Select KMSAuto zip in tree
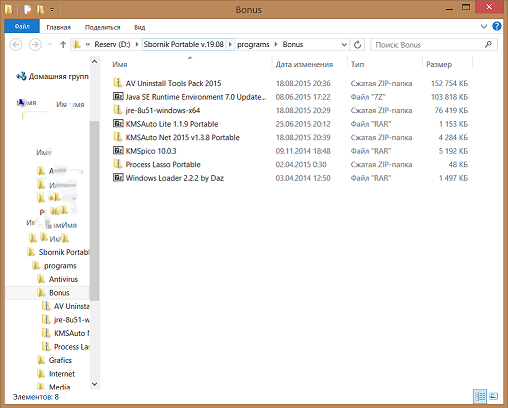Viewport: 508px width, 408px height. [x=71, y=333]
